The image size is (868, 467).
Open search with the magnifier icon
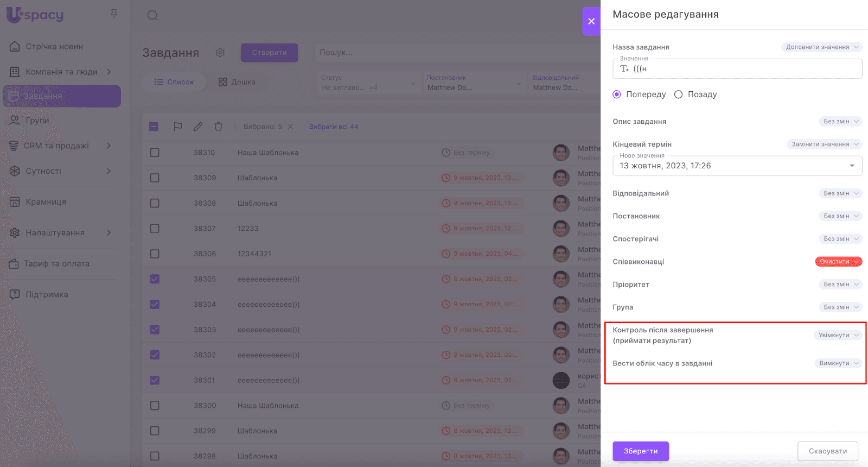[x=152, y=15]
